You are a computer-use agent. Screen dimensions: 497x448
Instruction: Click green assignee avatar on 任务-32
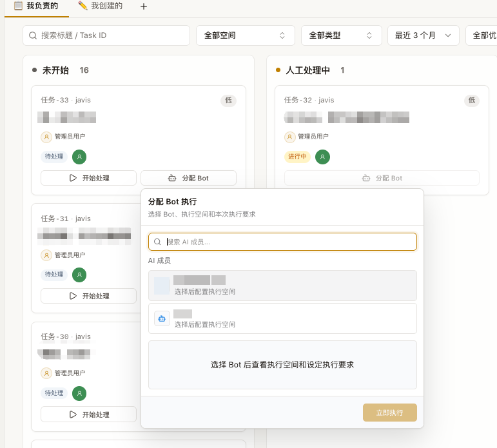coord(322,157)
